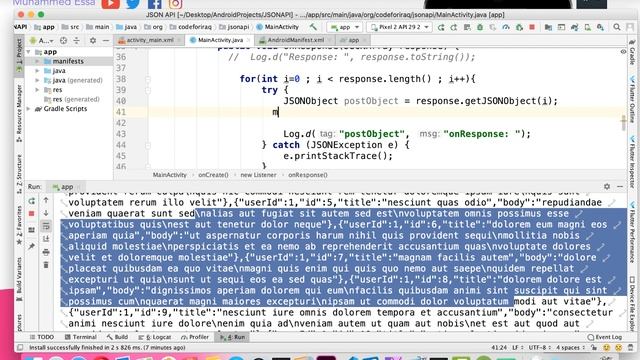Open the AVD Manager icon
The image size is (640, 360).
click(587, 27)
